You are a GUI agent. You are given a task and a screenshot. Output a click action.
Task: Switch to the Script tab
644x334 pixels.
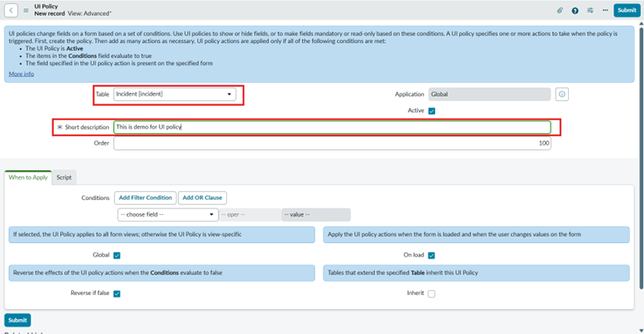click(x=64, y=178)
